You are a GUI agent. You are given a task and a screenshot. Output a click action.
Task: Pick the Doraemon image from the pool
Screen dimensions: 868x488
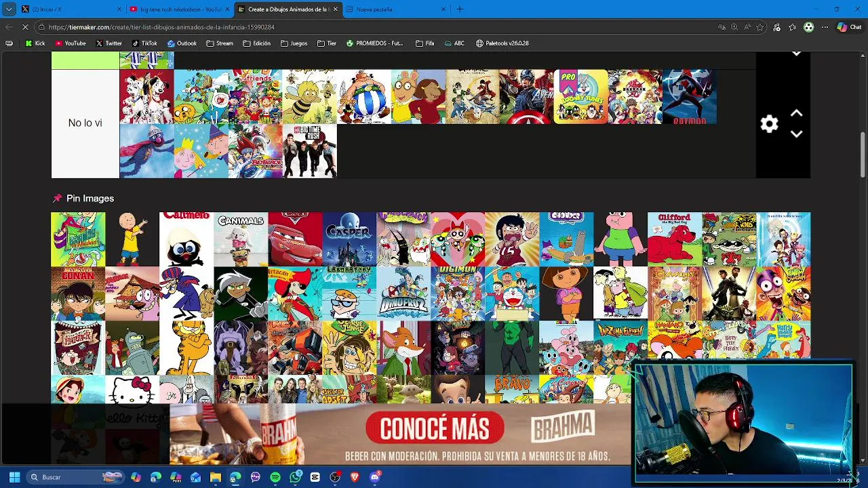pyautogui.click(x=512, y=293)
